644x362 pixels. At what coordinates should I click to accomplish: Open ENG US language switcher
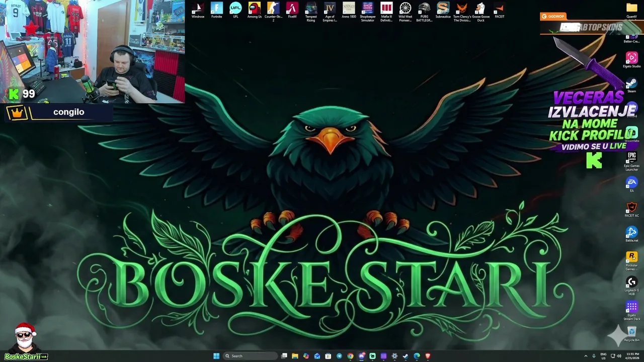[x=603, y=356]
